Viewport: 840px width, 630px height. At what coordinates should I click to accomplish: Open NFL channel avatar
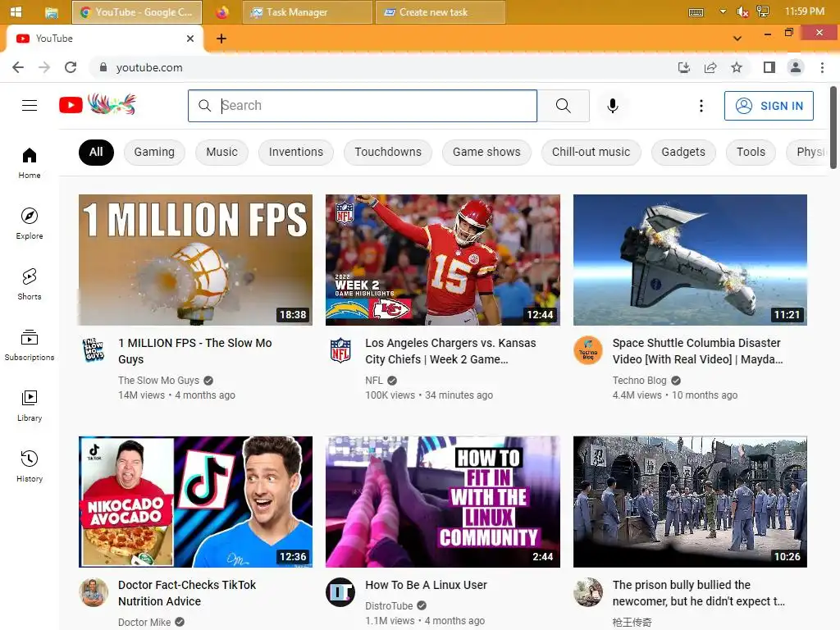340,350
